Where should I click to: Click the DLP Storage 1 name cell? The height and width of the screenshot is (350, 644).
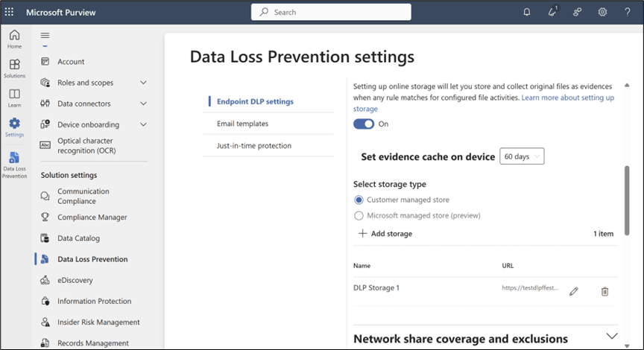[x=376, y=287]
